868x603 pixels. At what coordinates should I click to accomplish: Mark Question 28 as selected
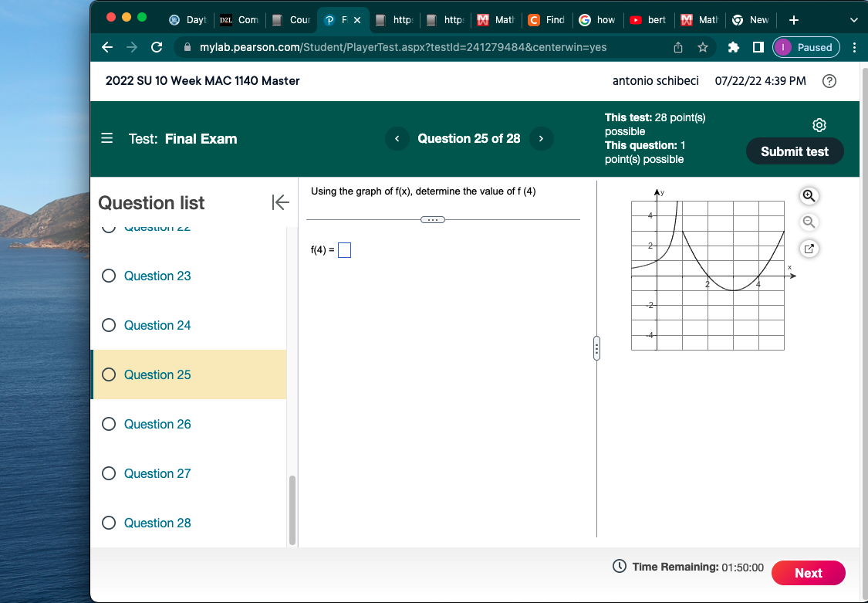(x=109, y=523)
